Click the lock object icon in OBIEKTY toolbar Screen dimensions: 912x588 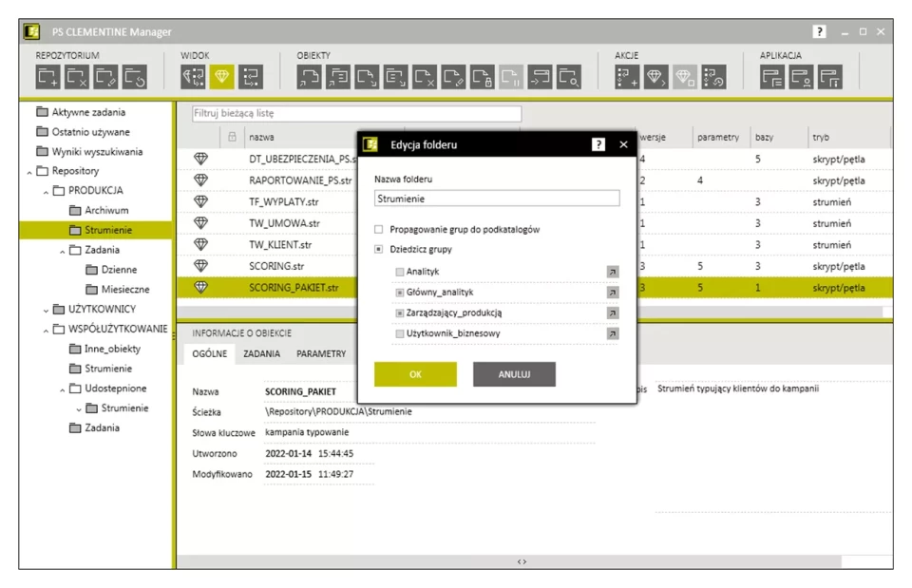tap(483, 78)
